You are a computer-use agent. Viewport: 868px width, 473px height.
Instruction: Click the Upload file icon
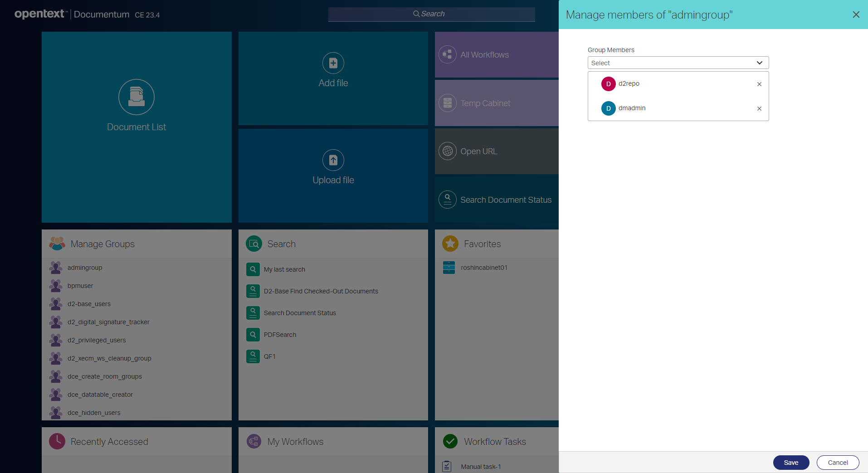pyautogui.click(x=332, y=160)
